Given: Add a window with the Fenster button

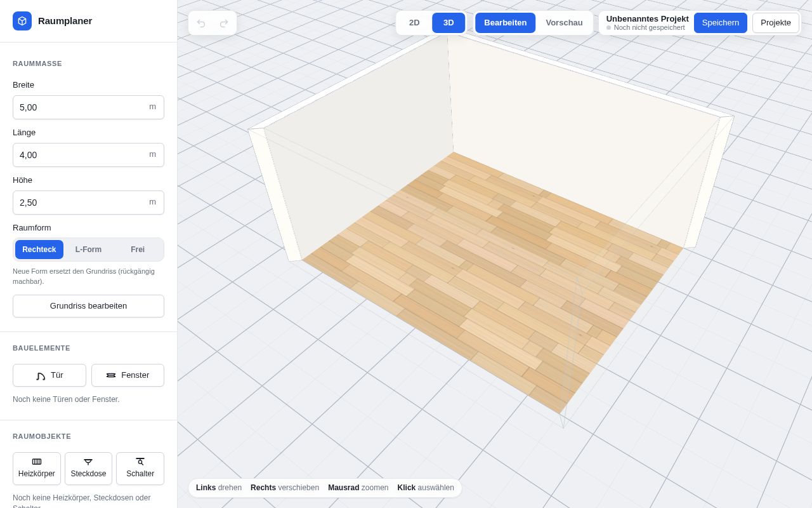Looking at the screenshot, I should (128, 375).
